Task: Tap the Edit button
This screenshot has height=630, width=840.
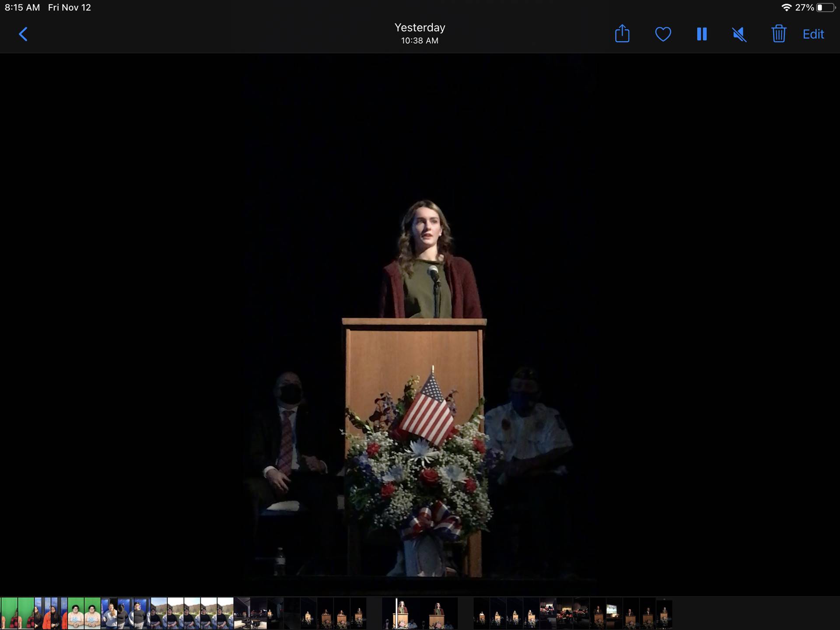Action: [813, 34]
